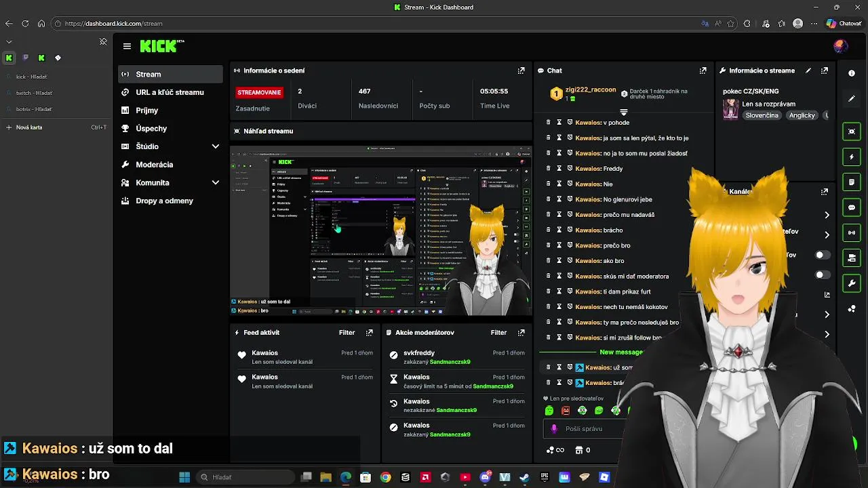The width and height of the screenshot is (868, 488).
Task: Go to browser home button
Action: (x=41, y=24)
